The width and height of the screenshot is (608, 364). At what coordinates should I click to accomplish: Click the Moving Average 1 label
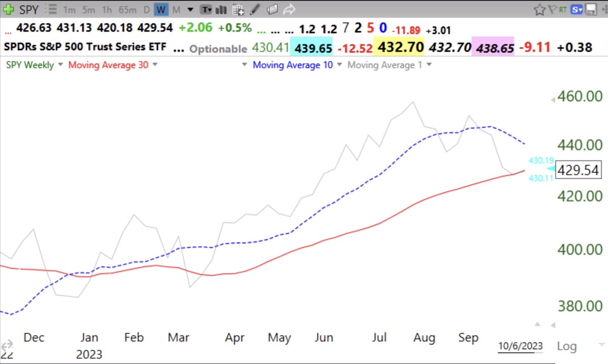(385, 65)
